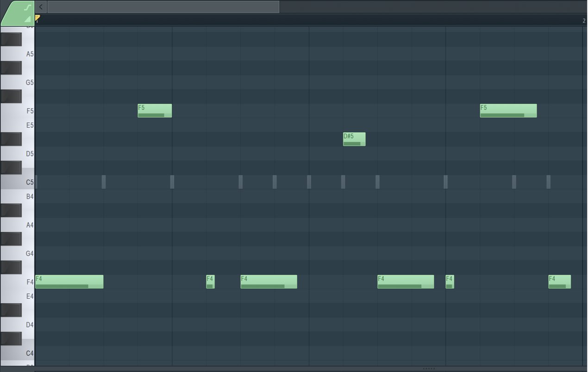Play the E5 piano key
Image resolution: width=588 pixels, height=372 pixels.
pos(28,125)
